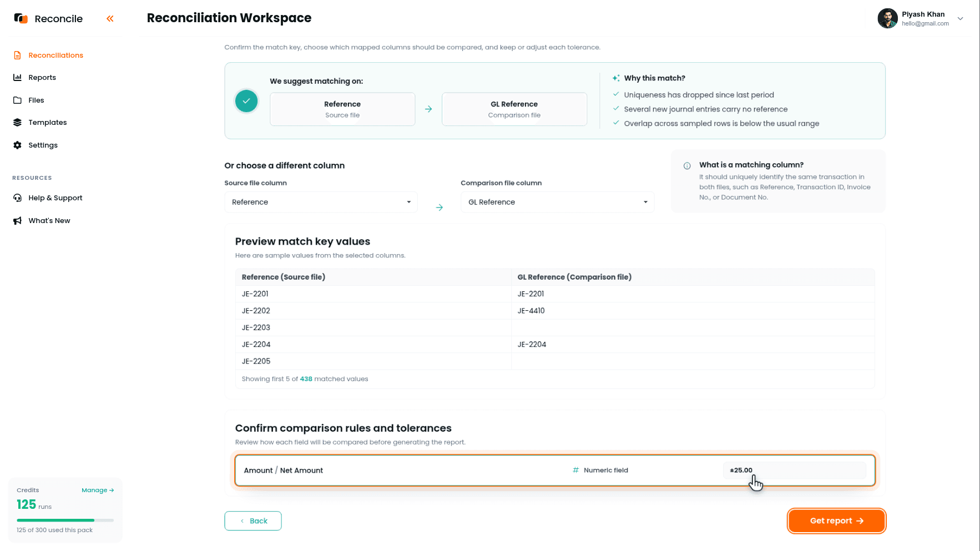Click Help & Support headset icon
Viewport: 980px width, 551px height.
[17, 198]
